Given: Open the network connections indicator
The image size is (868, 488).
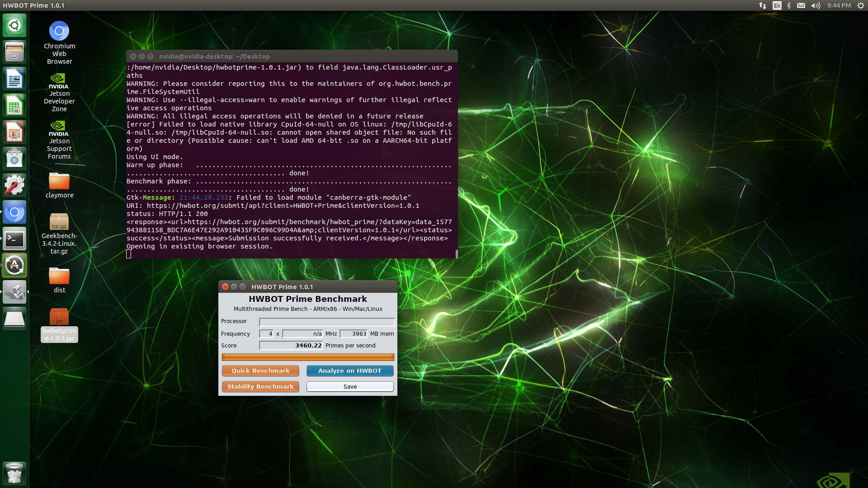Looking at the screenshot, I should point(763,5).
